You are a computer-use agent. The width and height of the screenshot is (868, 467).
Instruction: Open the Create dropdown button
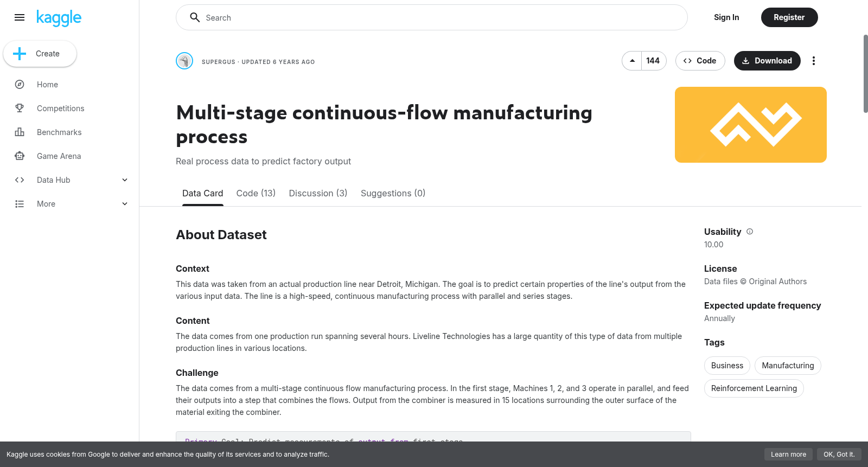pyautogui.click(x=40, y=54)
